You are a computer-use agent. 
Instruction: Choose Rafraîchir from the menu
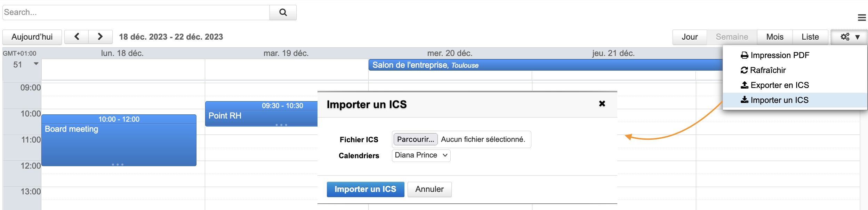(767, 70)
